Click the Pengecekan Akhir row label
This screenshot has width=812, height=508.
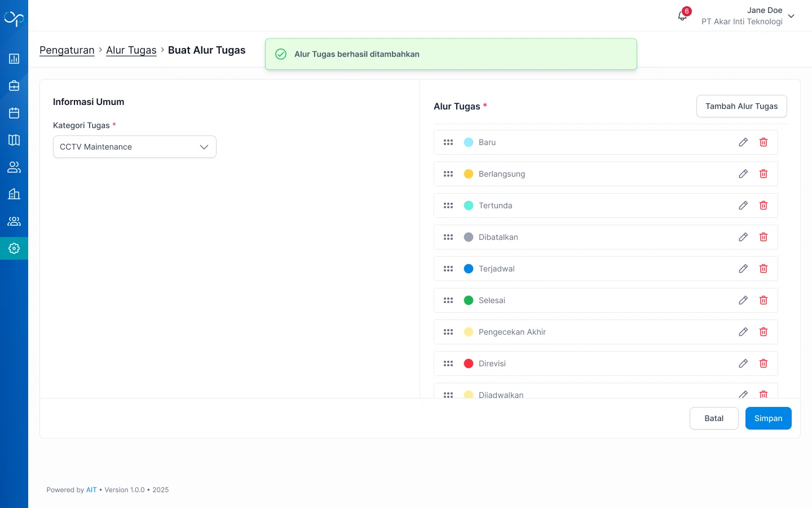pyautogui.click(x=512, y=332)
